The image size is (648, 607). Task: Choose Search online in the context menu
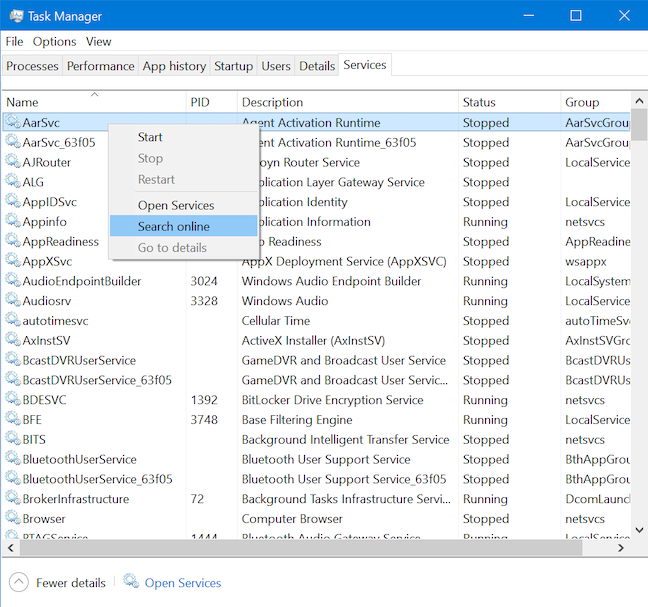[x=183, y=226]
